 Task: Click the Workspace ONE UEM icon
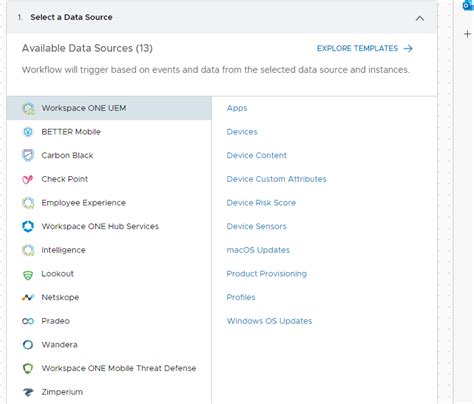[x=28, y=108]
